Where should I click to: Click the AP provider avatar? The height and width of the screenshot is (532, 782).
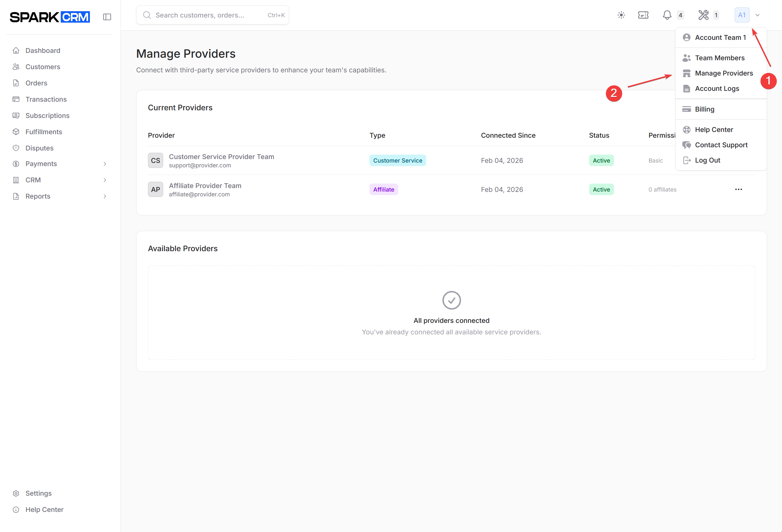click(x=156, y=189)
